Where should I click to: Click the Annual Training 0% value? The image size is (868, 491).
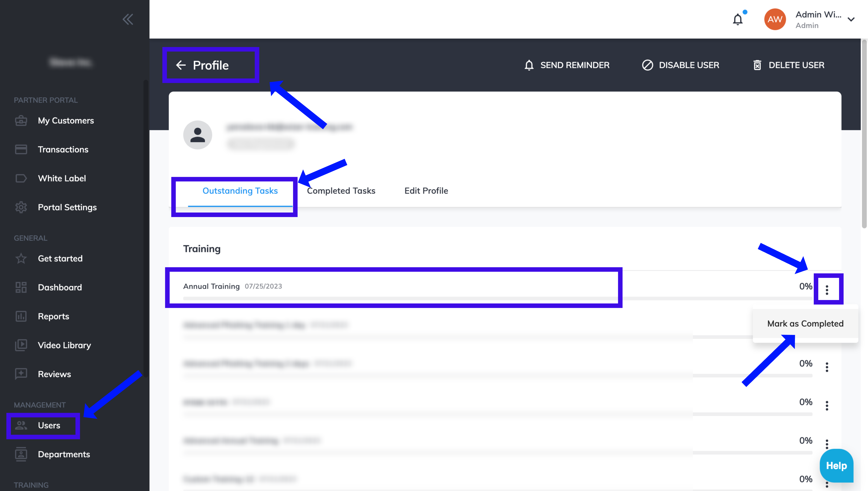(806, 286)
